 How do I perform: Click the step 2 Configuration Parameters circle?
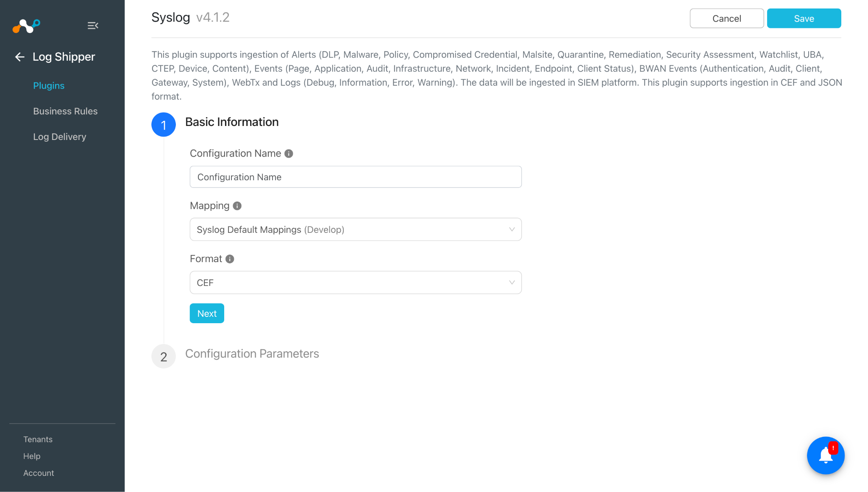pyautogui.click(x=164, y=356)
